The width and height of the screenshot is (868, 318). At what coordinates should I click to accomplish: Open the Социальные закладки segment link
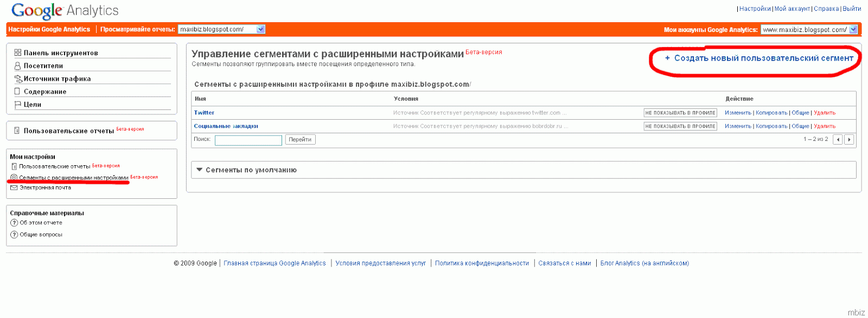pos(226,126)
